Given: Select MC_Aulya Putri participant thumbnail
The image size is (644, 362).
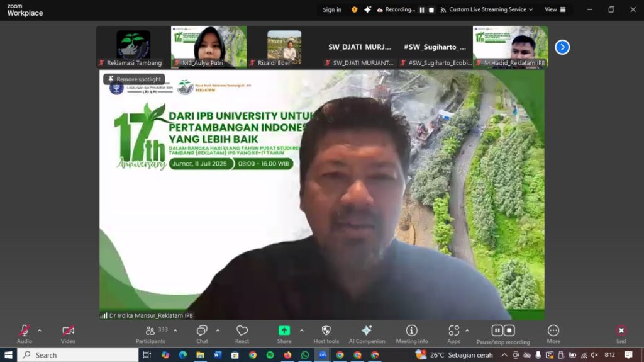Looking at the screenshot, I should click(209, 47).
